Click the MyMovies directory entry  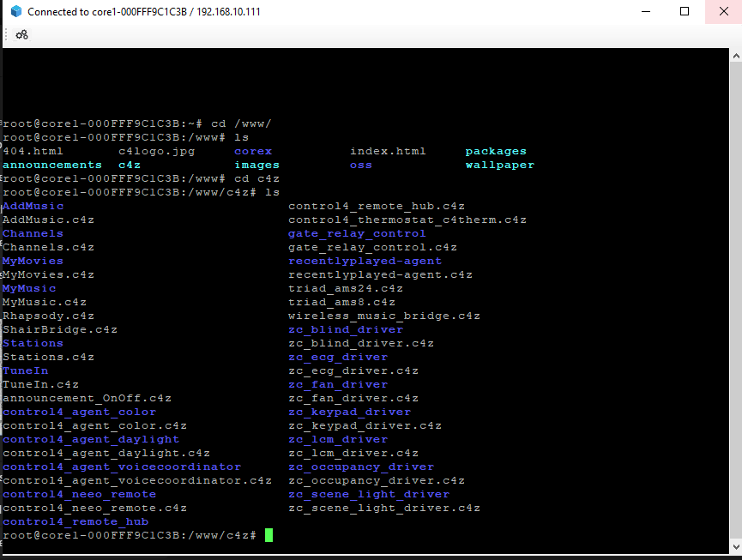[33, 261]
